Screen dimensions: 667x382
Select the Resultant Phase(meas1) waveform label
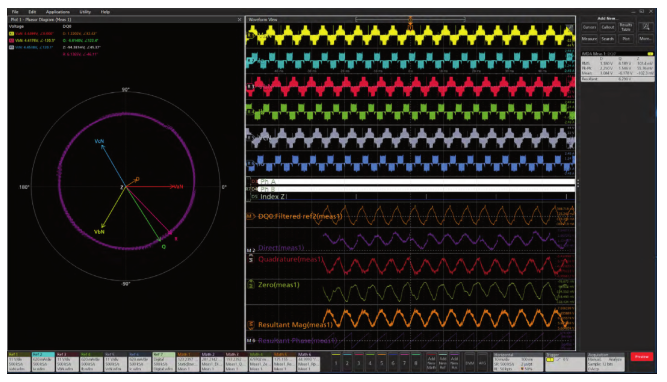point(297,340)
